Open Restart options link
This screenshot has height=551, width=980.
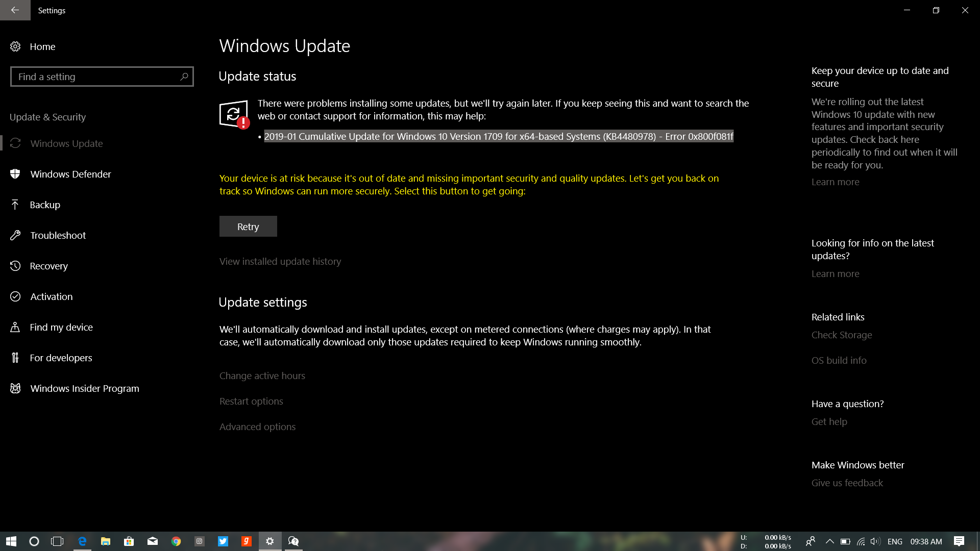(x=251, y=401)
